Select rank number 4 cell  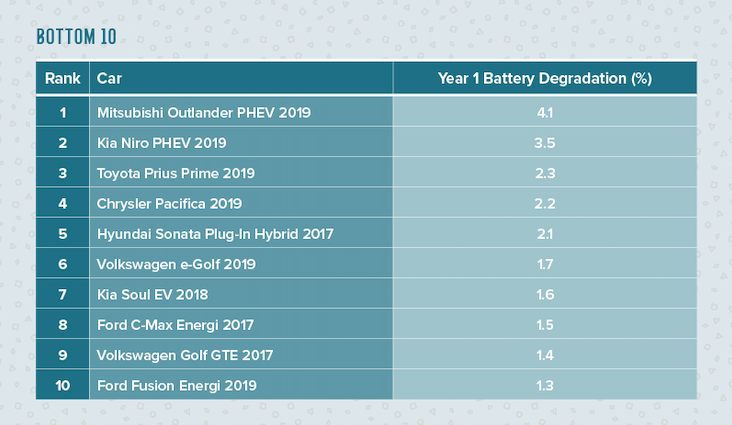coord(63,204)
